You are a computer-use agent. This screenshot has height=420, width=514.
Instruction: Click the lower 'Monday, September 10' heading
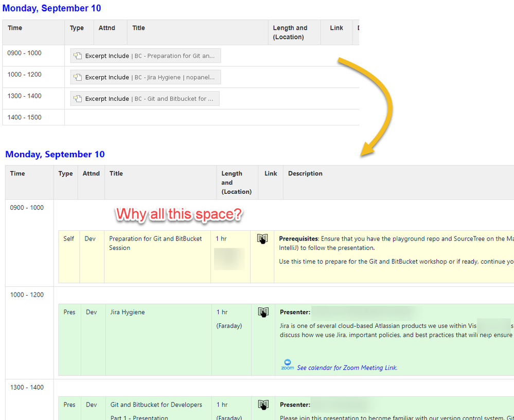click(x=55, y=154)
